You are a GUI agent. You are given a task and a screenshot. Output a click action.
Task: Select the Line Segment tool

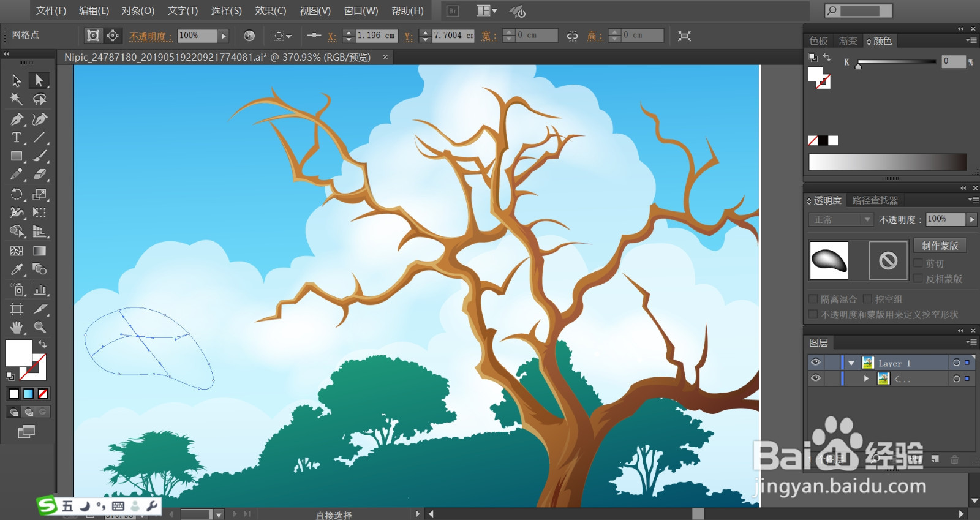(x=39, y=137)
